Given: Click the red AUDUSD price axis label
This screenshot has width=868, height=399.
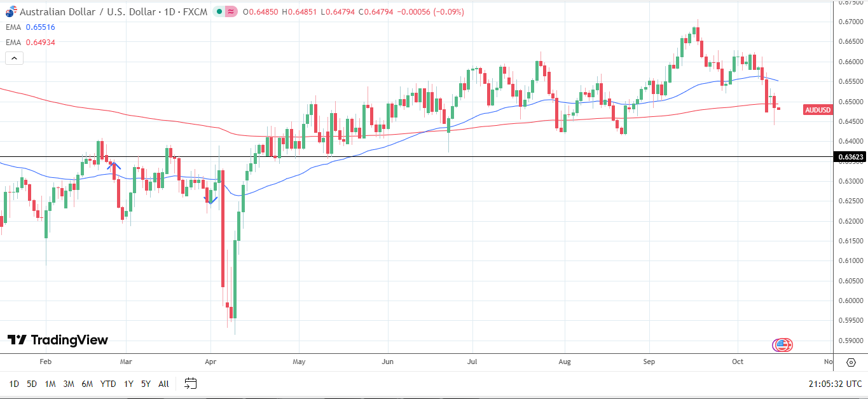Looking at the screenshot, I should (818, 109).
